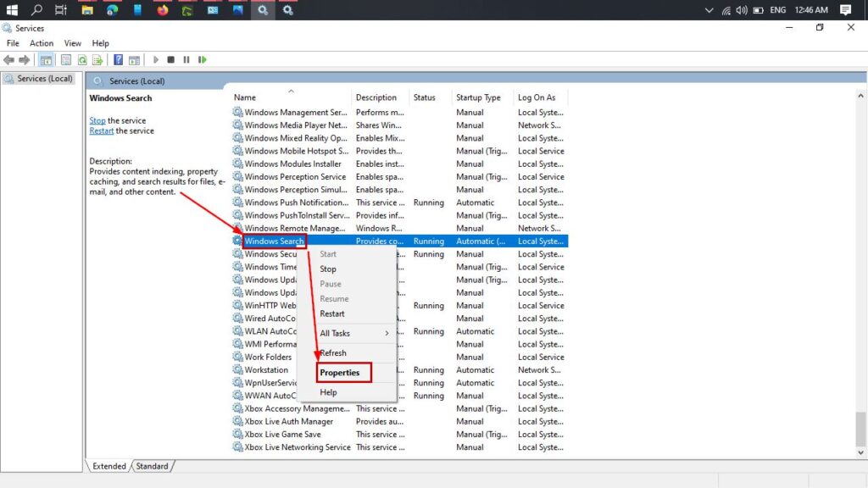
Task: Open the blue Help toolbar icon
Action: point(118,60)
